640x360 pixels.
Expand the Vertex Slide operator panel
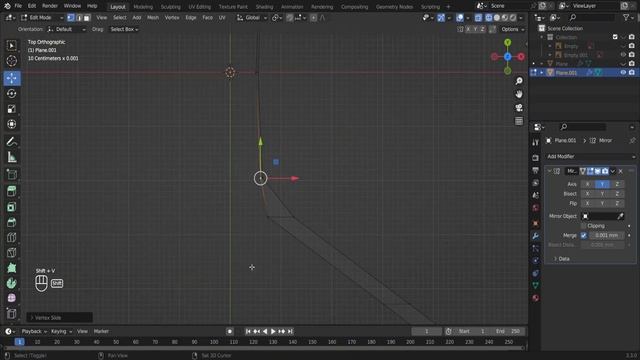59,318
